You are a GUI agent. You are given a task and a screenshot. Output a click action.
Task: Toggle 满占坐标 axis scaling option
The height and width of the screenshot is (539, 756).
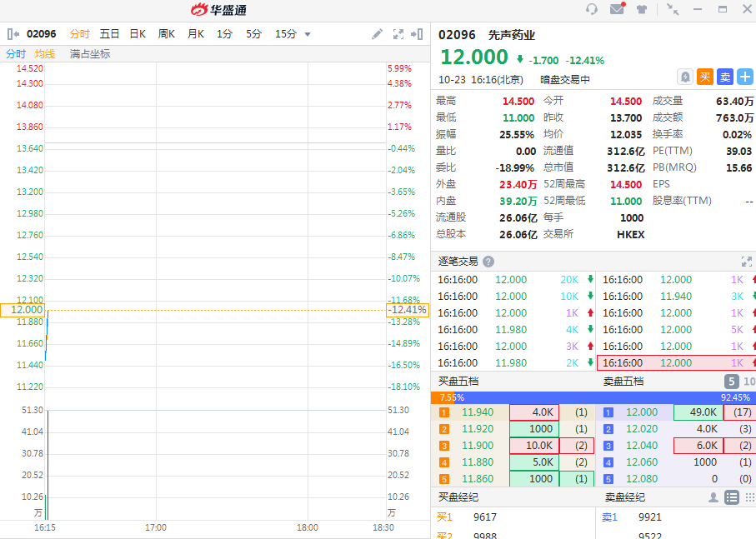pyautogui.click(x=89, y=54)
